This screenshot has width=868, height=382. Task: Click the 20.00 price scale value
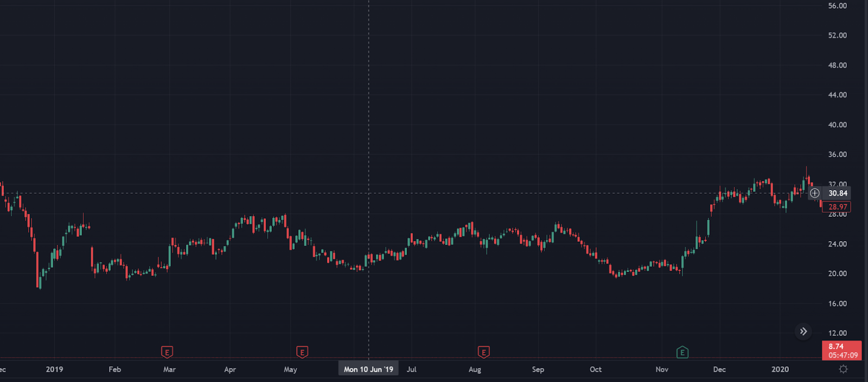point(837,274)
